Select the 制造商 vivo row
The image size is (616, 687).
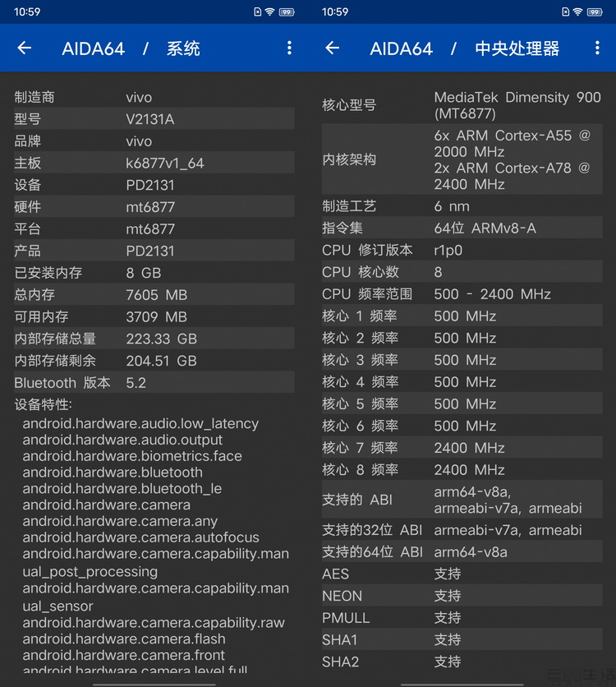(x=154, y=97)
